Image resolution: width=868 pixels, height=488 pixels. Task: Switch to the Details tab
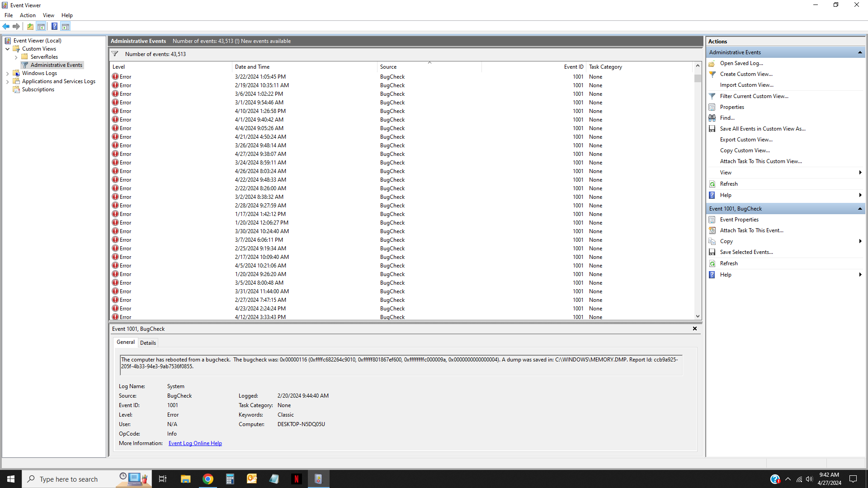(x=148, y=343)
